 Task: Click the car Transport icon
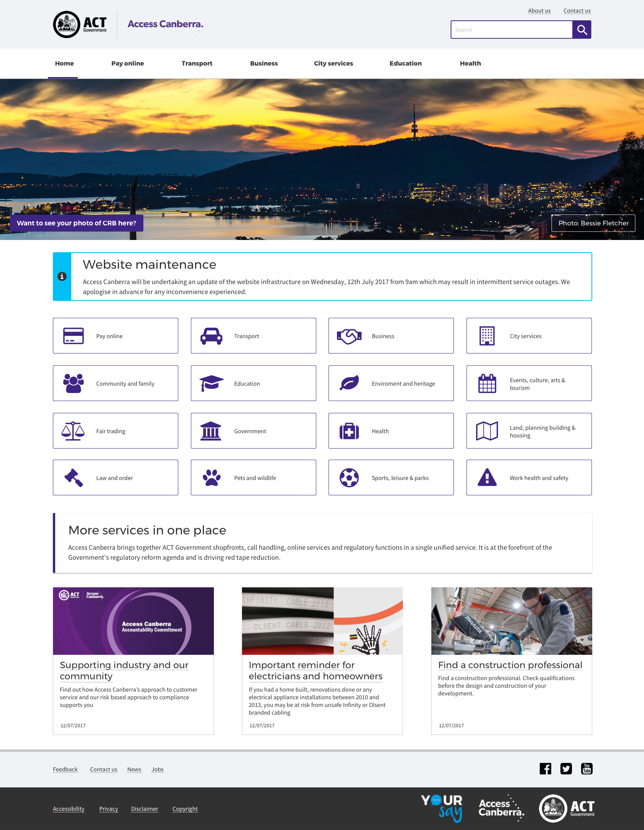211,336
